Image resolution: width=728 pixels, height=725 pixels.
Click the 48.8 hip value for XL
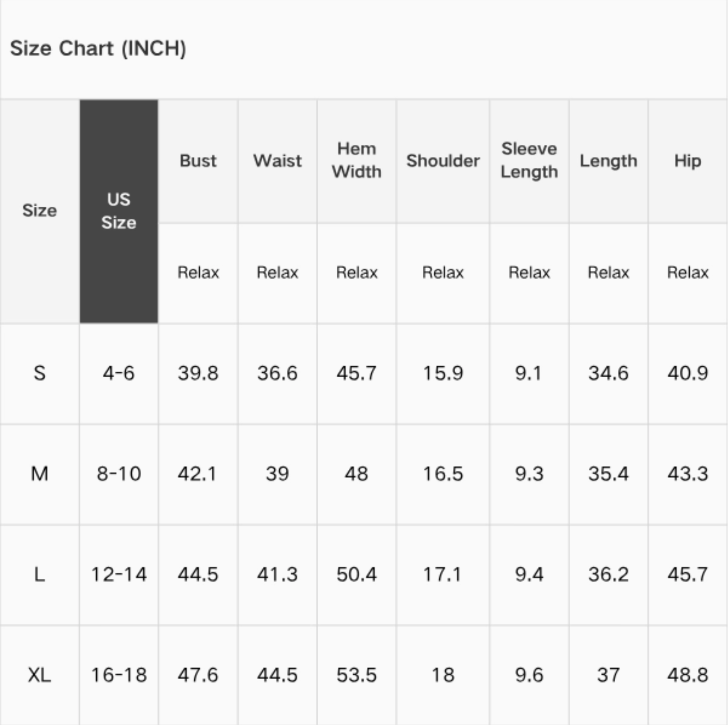pyautogui.click(x=688, y=675)
